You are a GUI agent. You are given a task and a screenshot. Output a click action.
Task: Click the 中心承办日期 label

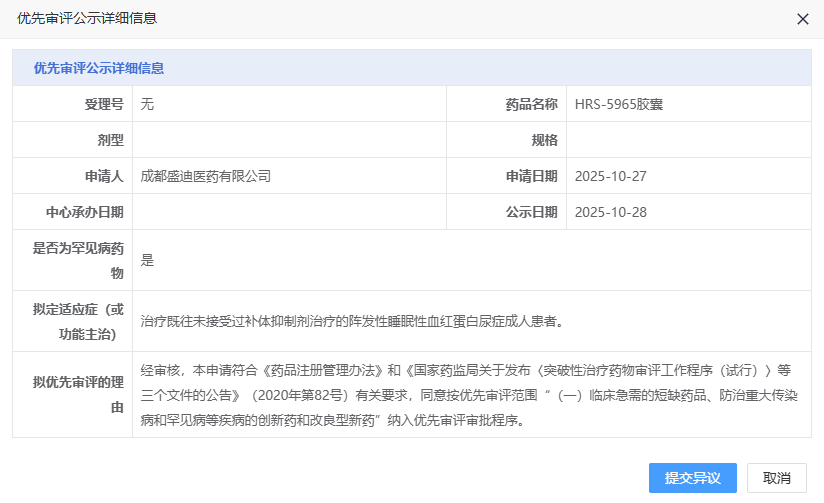point(84,212)
